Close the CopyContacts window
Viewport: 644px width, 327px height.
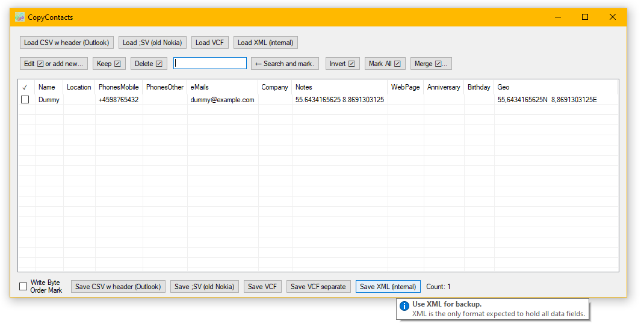[x=612, y=17]
